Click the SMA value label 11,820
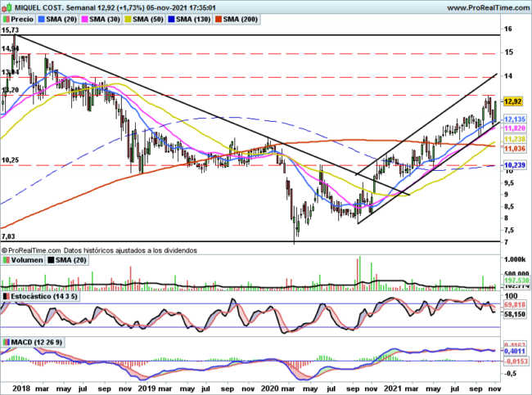 pos(515,128)
